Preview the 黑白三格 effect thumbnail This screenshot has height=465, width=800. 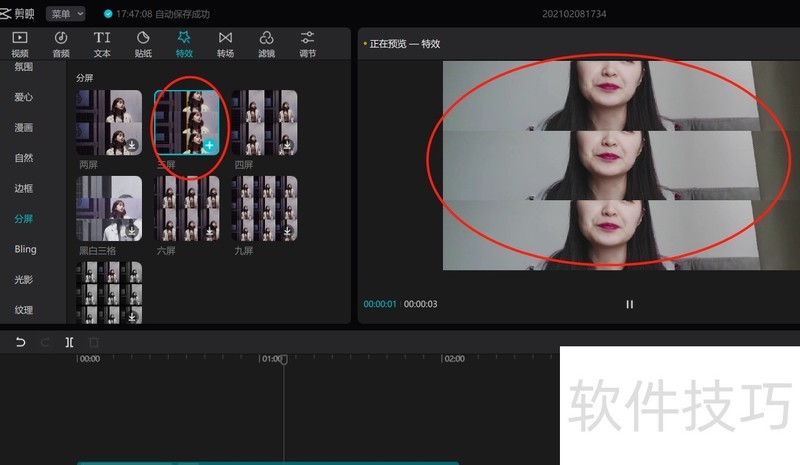(109, 208)
